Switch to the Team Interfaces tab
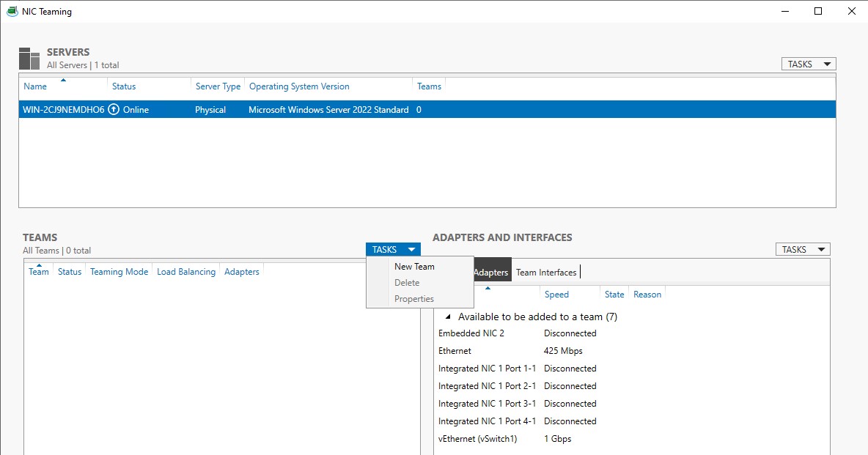 pyautogui.click(x=546, y=271)
